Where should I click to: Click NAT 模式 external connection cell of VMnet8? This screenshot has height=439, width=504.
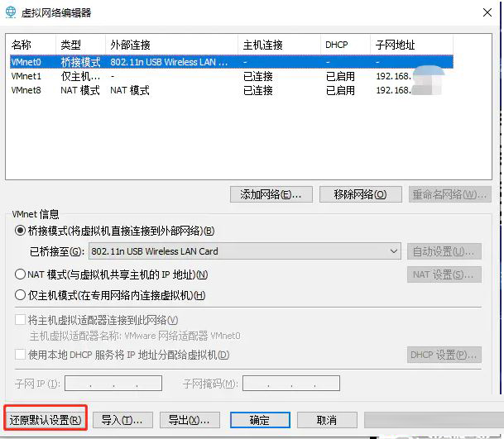pyautogui.click(x=130, y=90)
